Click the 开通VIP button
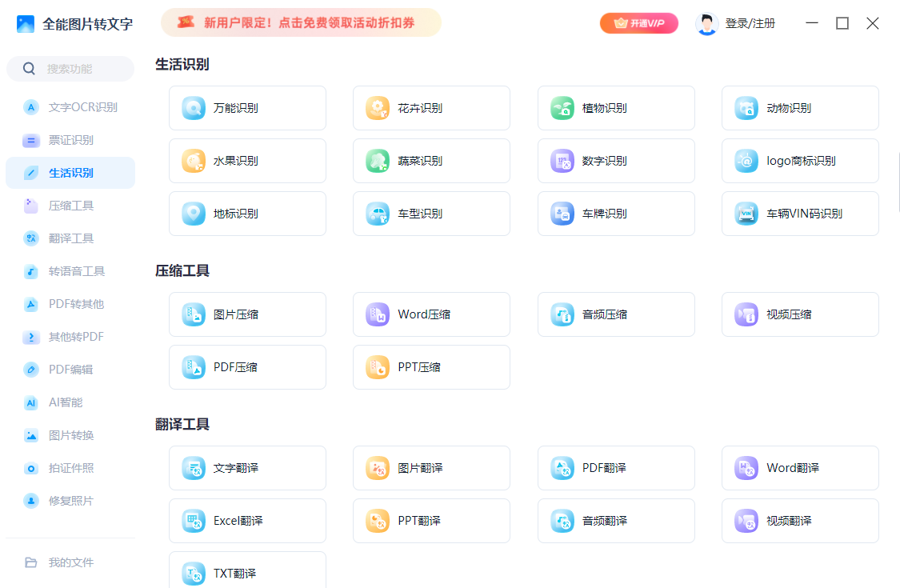This screenshot has width=900, height=588. (x=638, y=23)
